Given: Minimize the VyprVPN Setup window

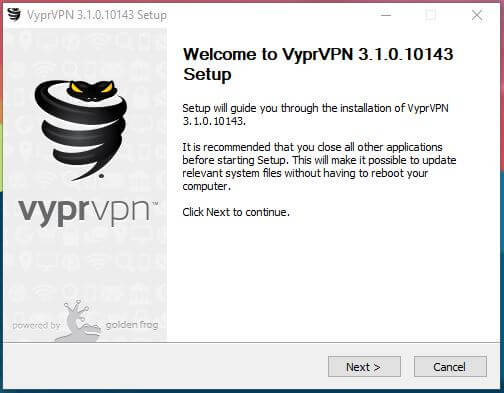Looking at the screenshot, I should point(386,15).
